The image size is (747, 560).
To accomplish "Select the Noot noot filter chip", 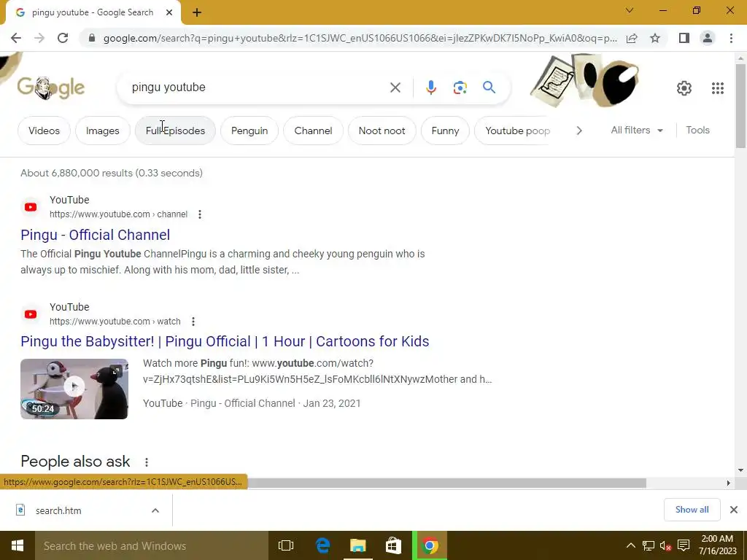I will click(x=382, y=131).
